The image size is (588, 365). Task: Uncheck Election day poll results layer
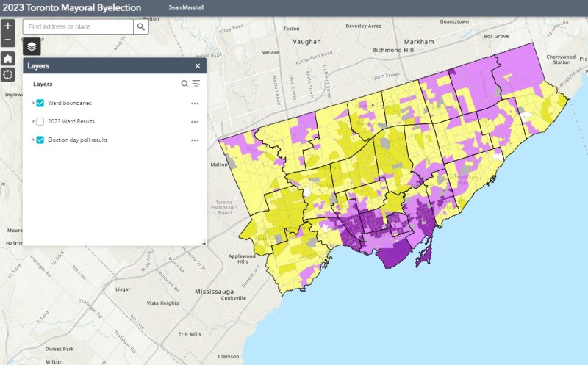[x=40, y=140]
